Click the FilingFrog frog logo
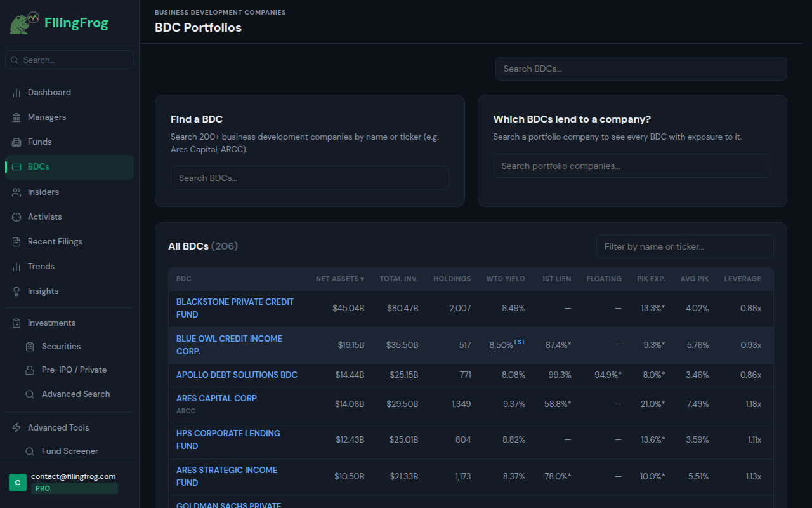The height and width of the screenshot is (508, 812). coord(24,23)
